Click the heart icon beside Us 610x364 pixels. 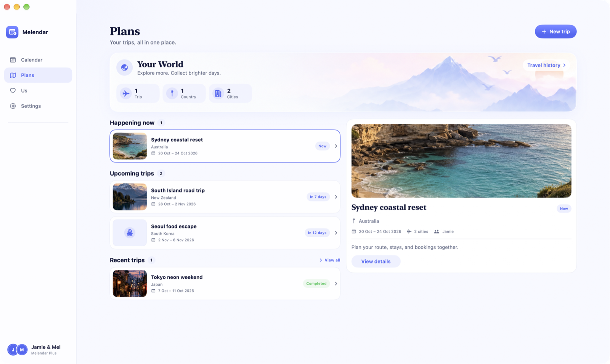coord(13,91)
